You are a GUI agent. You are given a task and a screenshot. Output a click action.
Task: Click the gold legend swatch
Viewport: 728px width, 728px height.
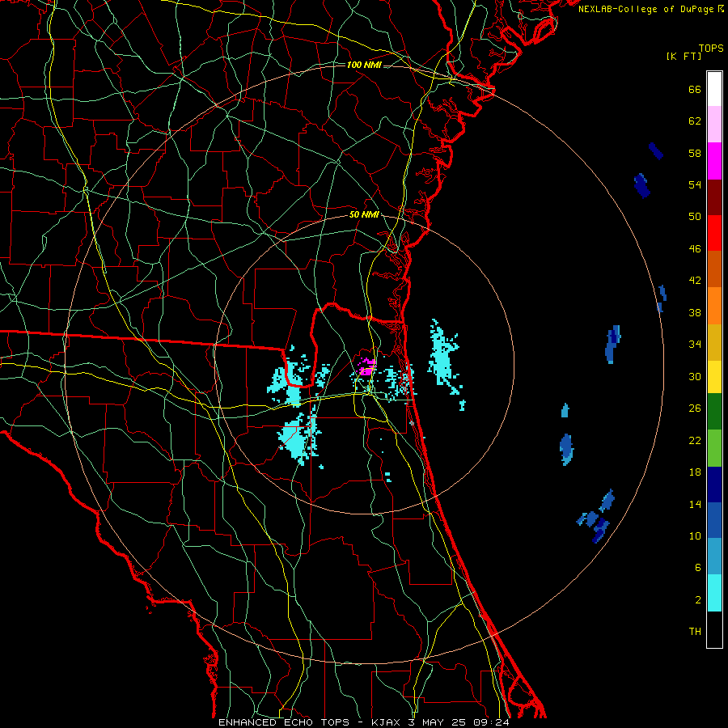point(714,342)
